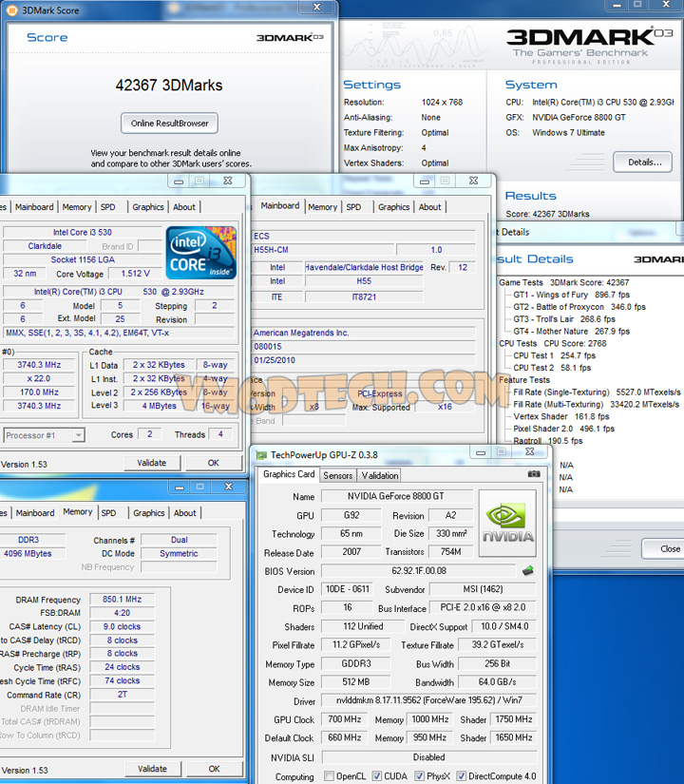Click the GPU-Z title bar app icon

(261, 455)
